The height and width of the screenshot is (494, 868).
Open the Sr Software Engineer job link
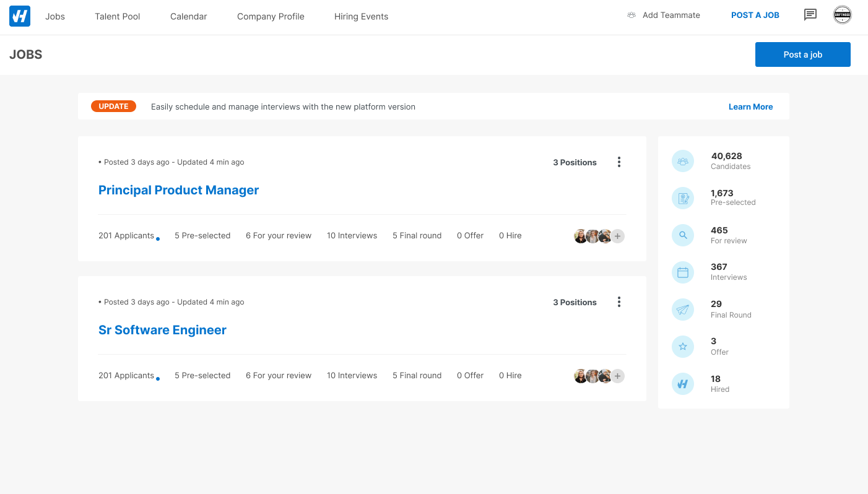coord(162,330)
